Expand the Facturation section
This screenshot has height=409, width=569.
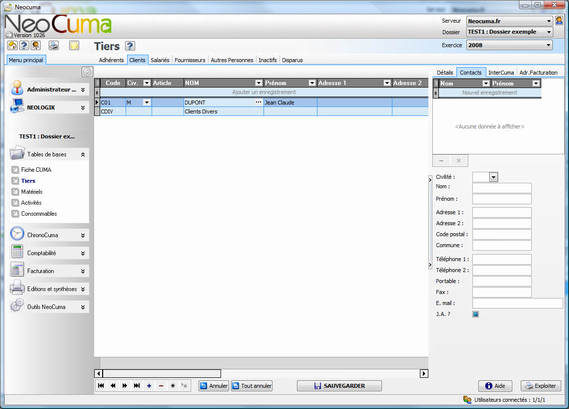pyautogui.click(x=83, y=271)
